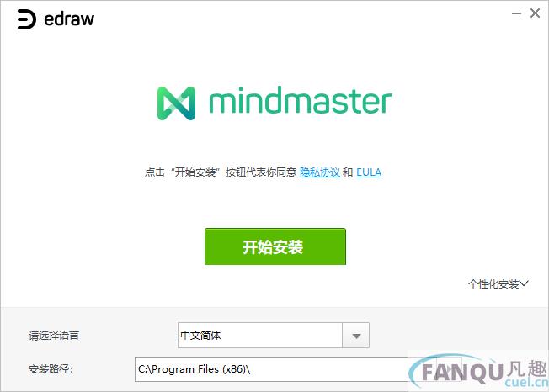Viewport: 549px width, 392px height.
Task: Click the edraw logo icon
Action: point(27,19)
